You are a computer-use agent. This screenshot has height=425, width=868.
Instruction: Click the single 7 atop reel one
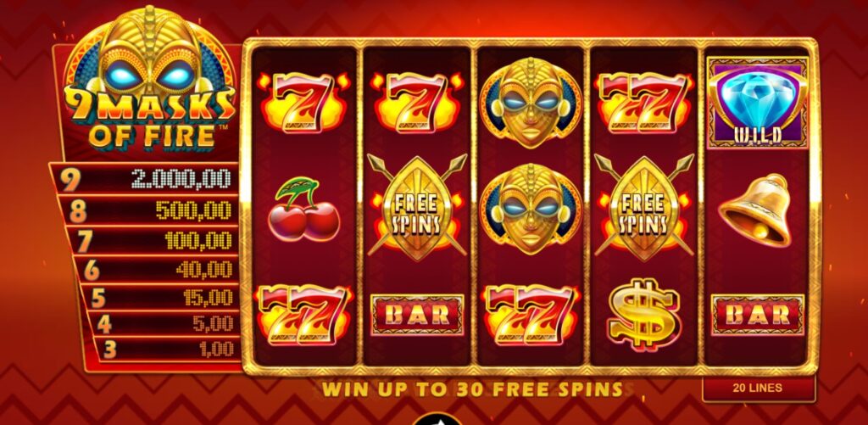click(x=304, y=102)
